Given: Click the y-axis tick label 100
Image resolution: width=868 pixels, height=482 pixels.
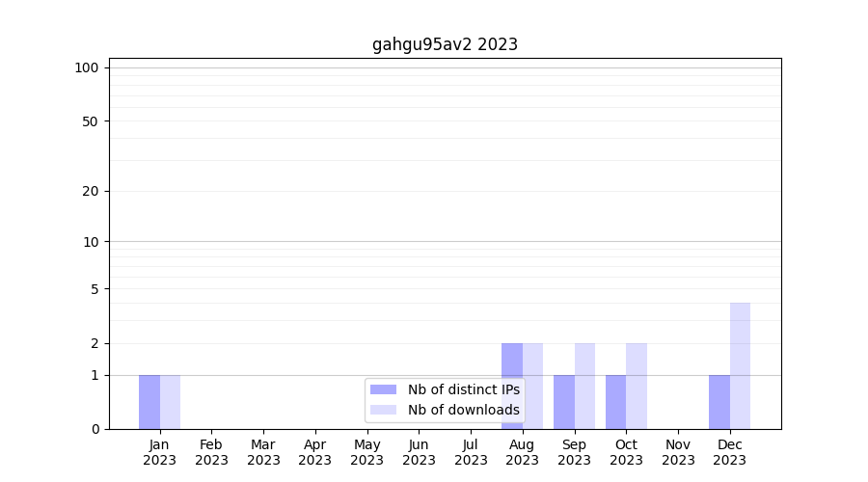Looking at the screenshot, I should coord(87,67).
